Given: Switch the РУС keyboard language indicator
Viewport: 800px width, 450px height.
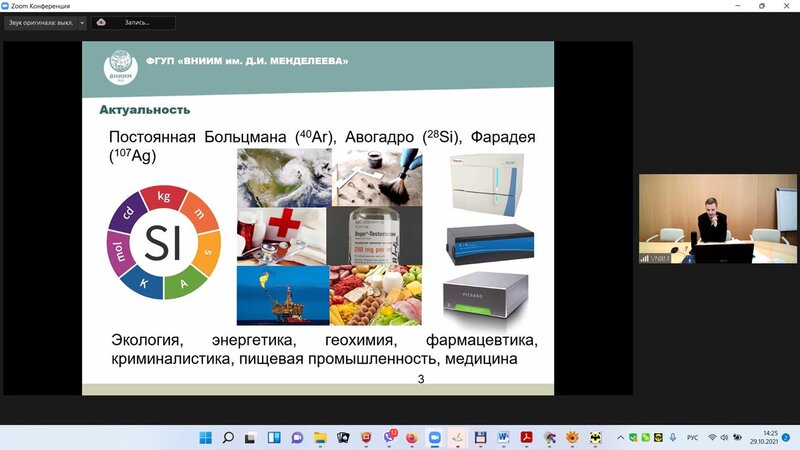Looking at the screenshot, I should (689, 437).
